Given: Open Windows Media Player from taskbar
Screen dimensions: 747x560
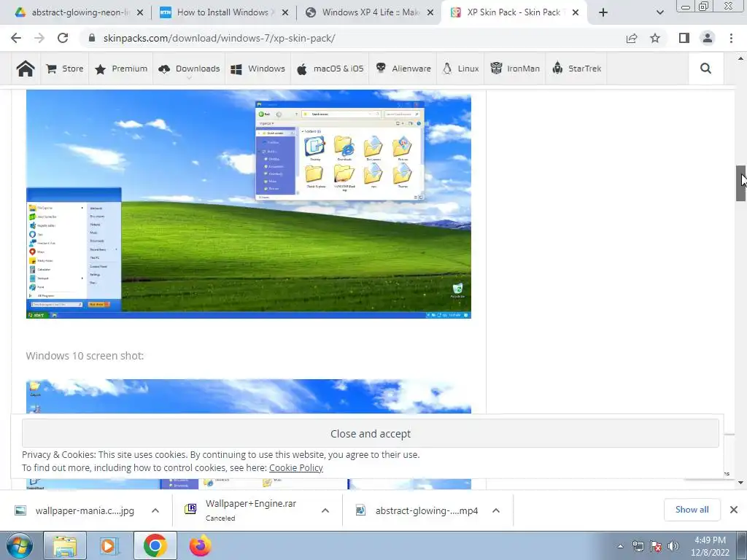Looking at the screenshot, I should (x=109, y=545).
